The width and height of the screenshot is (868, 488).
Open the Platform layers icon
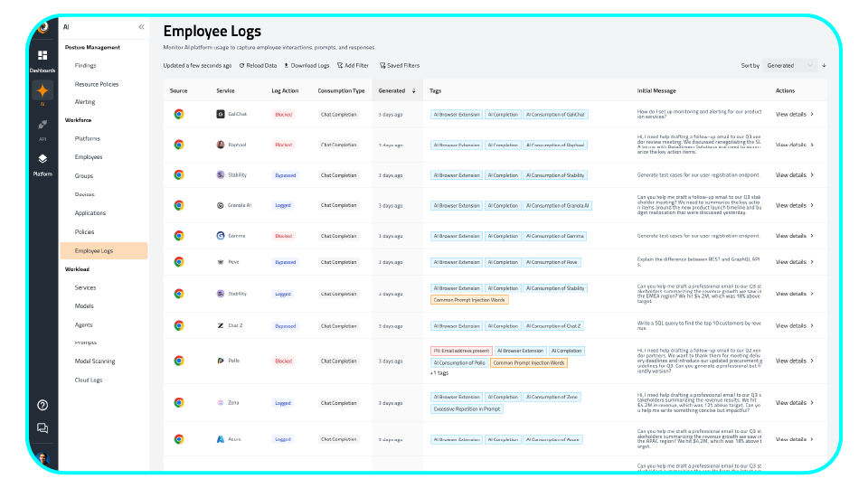42,159
